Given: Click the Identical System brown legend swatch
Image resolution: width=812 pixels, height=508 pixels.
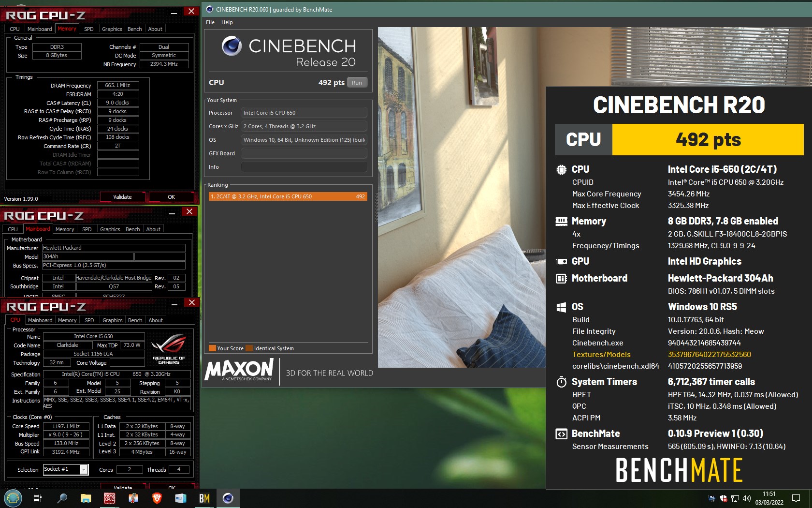Looking at the screenshot, I should (249, 348).
